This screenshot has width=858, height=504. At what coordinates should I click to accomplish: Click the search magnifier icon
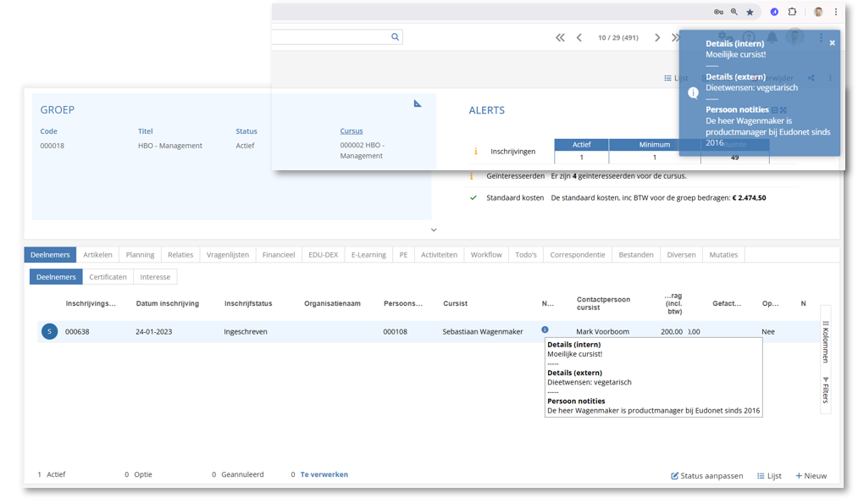click(395, 37)
